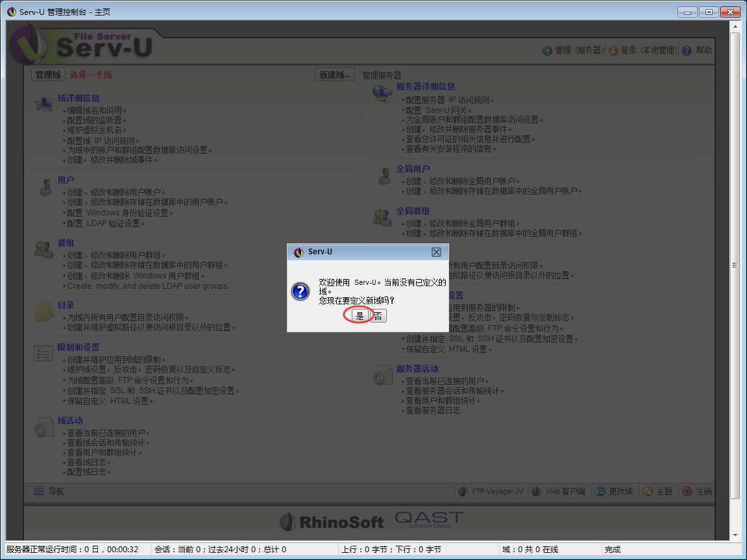
Task: Click the folder icon beside 目录
Action: [x=44, y=312]
